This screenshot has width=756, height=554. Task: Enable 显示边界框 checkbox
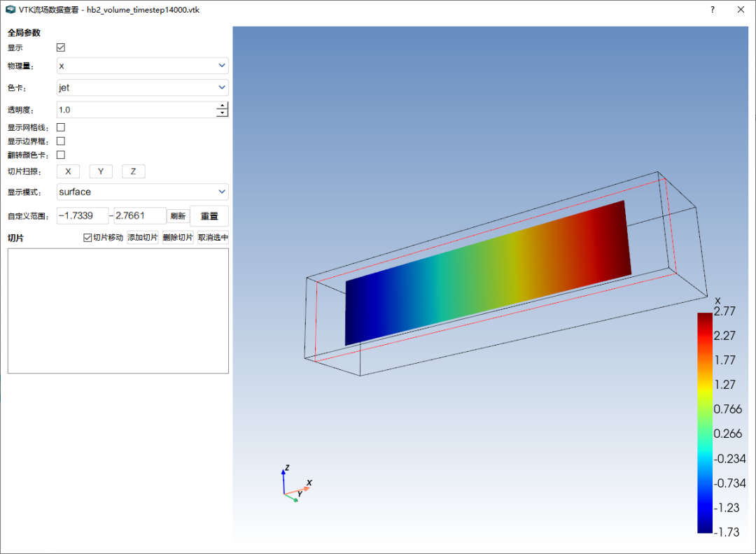click(61, 141)
